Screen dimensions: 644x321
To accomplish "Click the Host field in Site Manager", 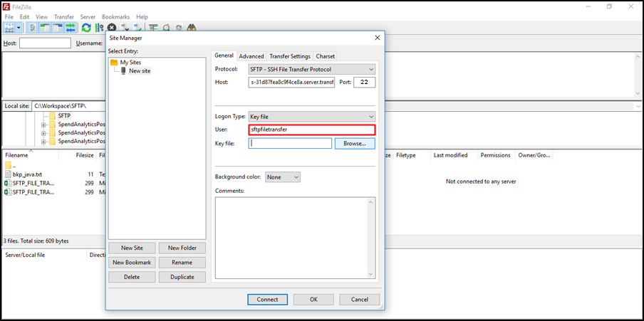I will pyautogui.click(x=291, y=82).
